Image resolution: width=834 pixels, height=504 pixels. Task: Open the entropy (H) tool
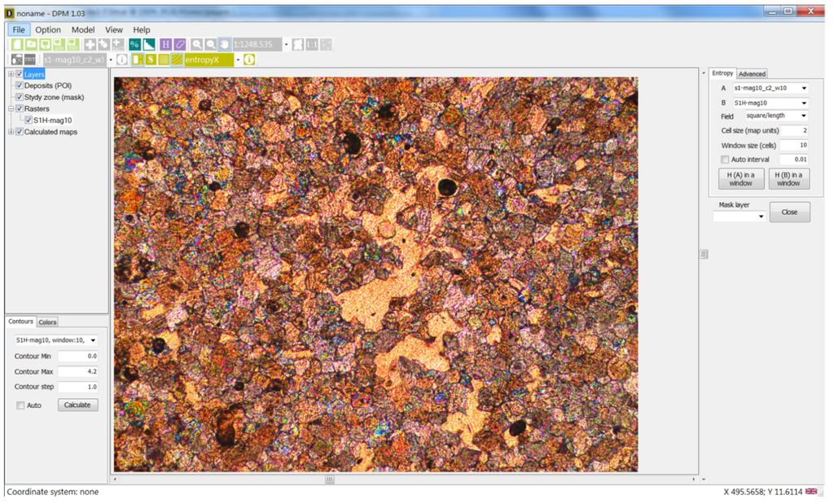click(x=166, y=44)
